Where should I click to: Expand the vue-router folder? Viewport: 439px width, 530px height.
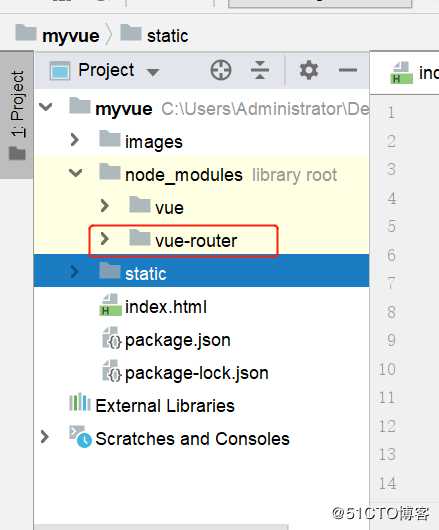(104, 239)
